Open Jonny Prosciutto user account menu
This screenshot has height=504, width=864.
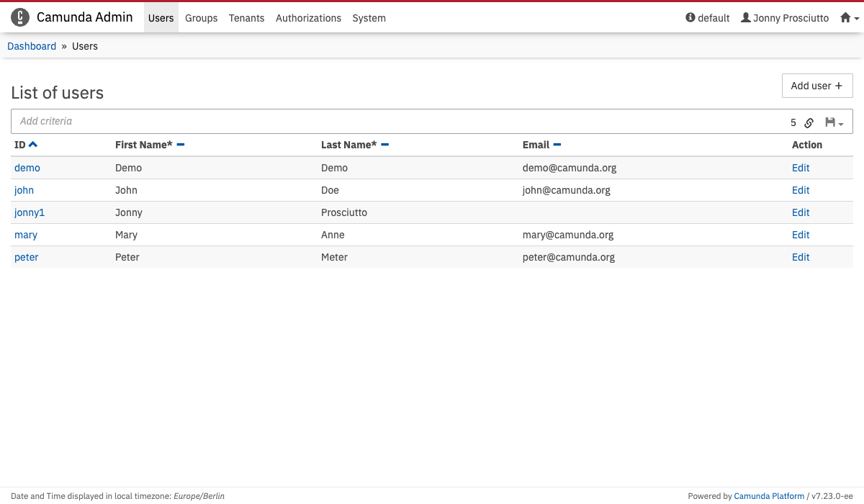(785, 18)
